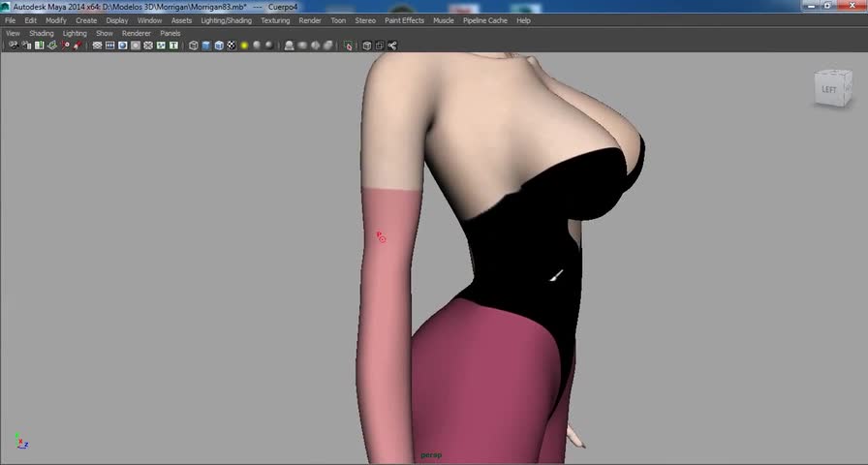Expand the Renderer panel menu
The image size is (868, 465).
pyautogui.click(x=136, y=33)
